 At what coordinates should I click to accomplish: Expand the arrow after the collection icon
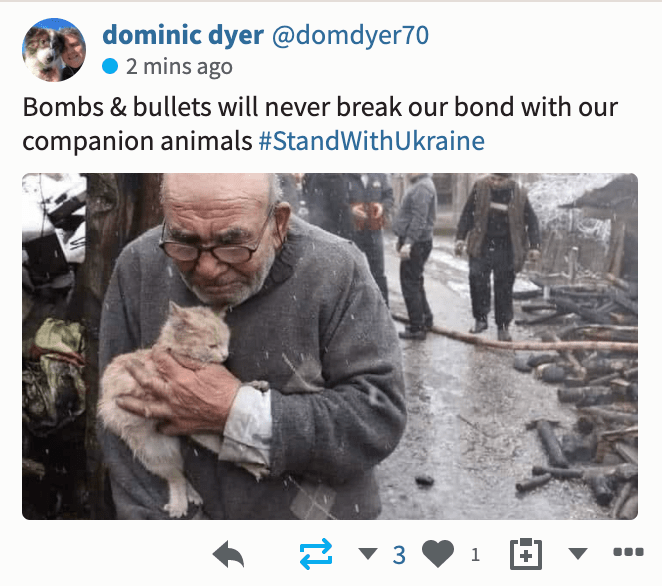point(578,553)
